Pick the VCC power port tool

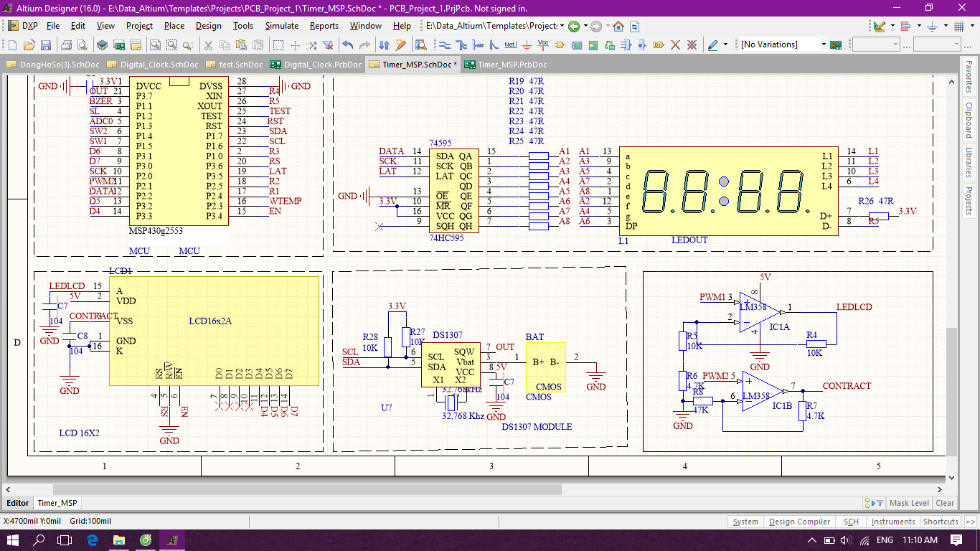click(543, 44)
